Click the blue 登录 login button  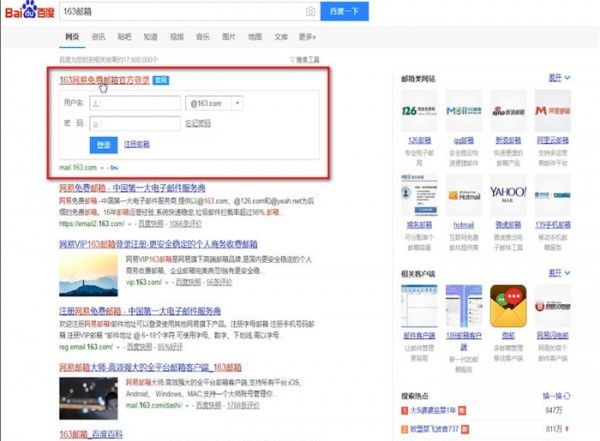(x=104, y=145)
